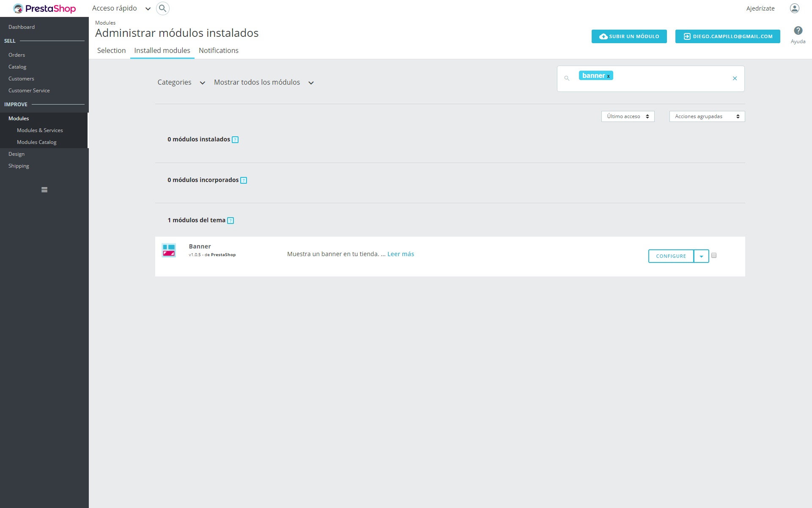
Task: Click help icon beside módulos del tema
Action: click(230, 221)
